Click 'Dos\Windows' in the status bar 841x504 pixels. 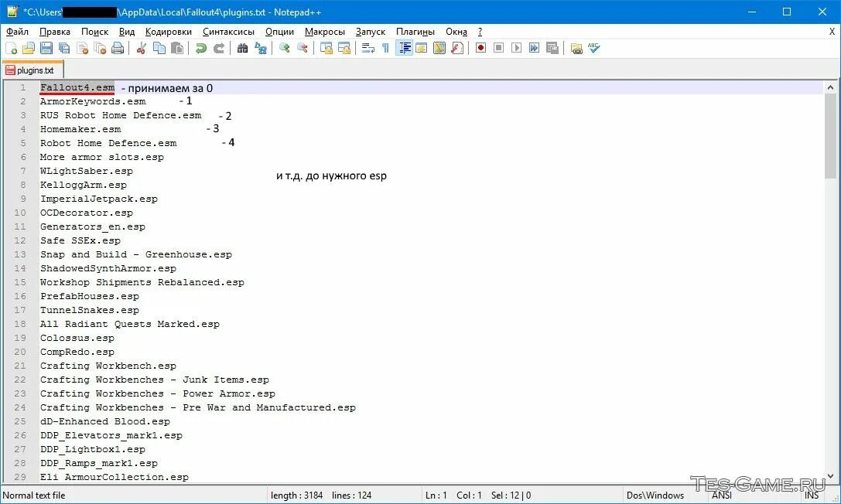pyautogui.click(x=655, y=495)
